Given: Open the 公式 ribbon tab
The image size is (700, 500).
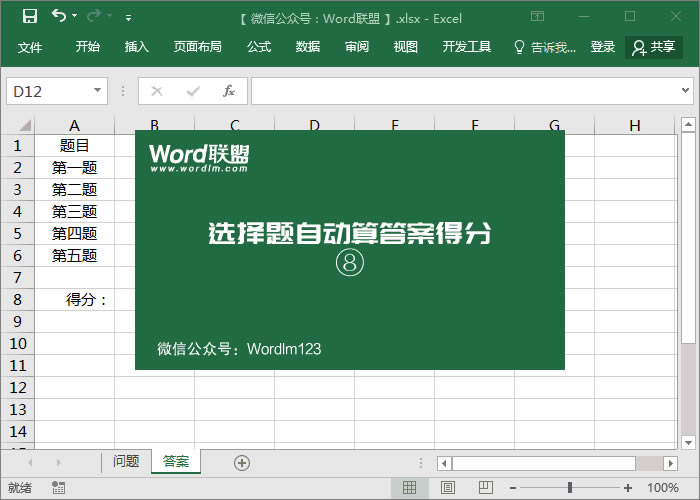Looking at the screenshot, I should pyautogui.click(x=259, y=47).
